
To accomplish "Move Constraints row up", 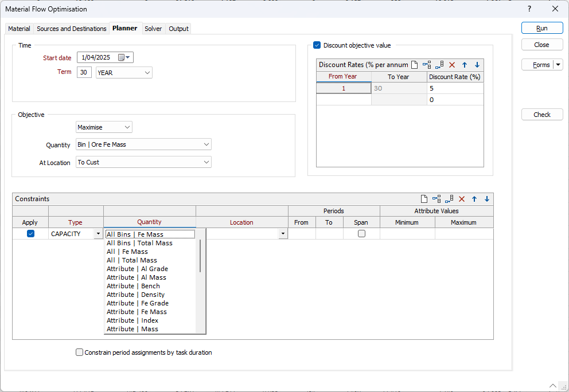I will tap(474, 199).
